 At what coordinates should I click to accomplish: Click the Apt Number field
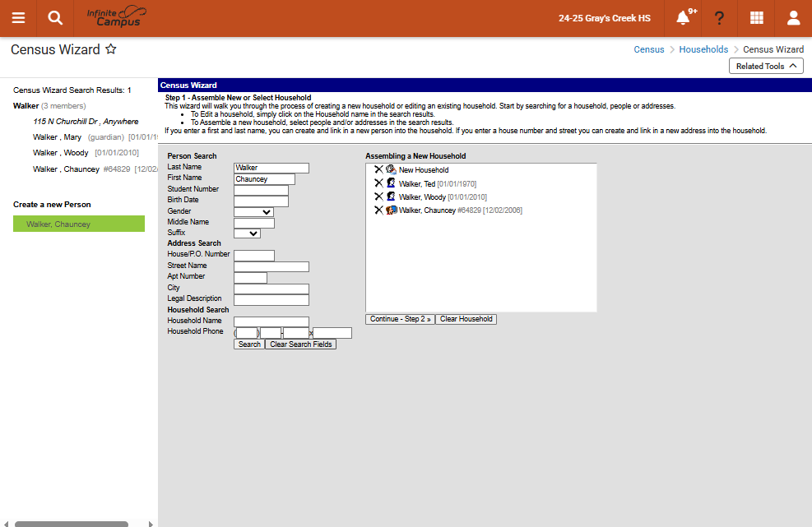tap(251, 278)
